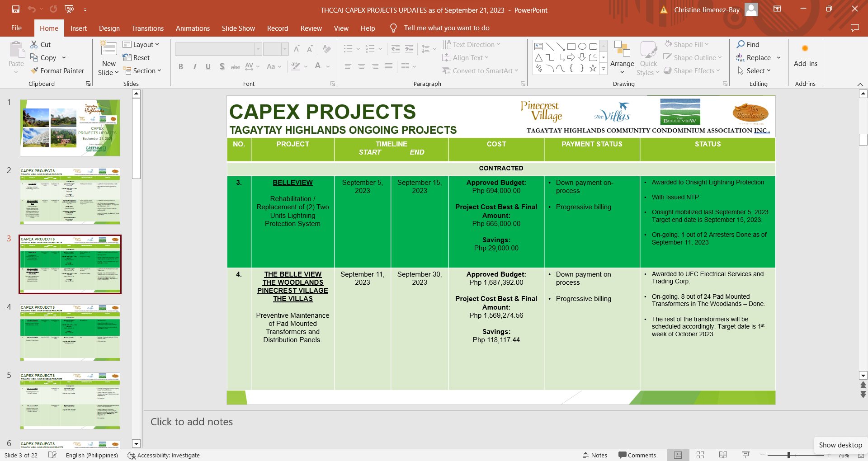Screen dimensions: 868x461
Task: Select the rectangle shape in gallery
Action: tap(571, 47)
